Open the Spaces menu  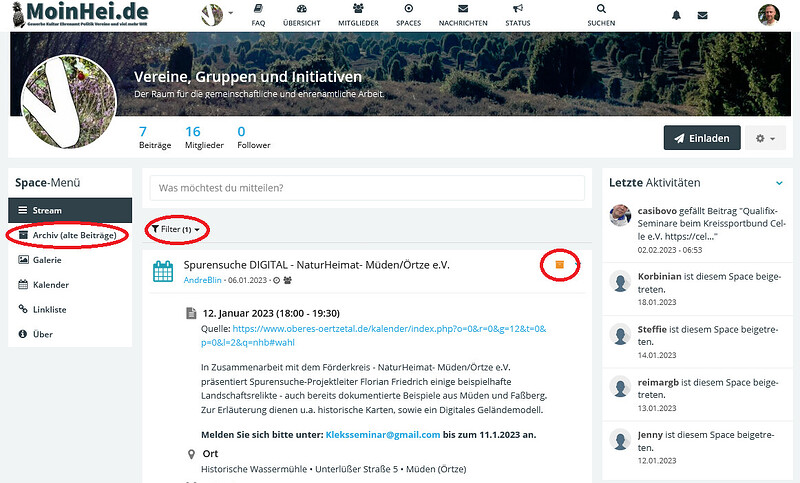(408, 15)
